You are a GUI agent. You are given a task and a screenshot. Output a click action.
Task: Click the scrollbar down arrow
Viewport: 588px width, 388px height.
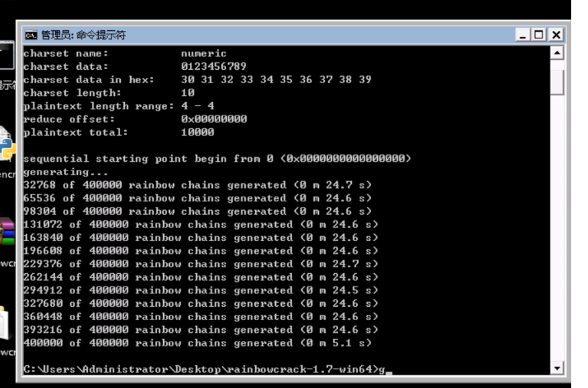[x=557, y=368]
